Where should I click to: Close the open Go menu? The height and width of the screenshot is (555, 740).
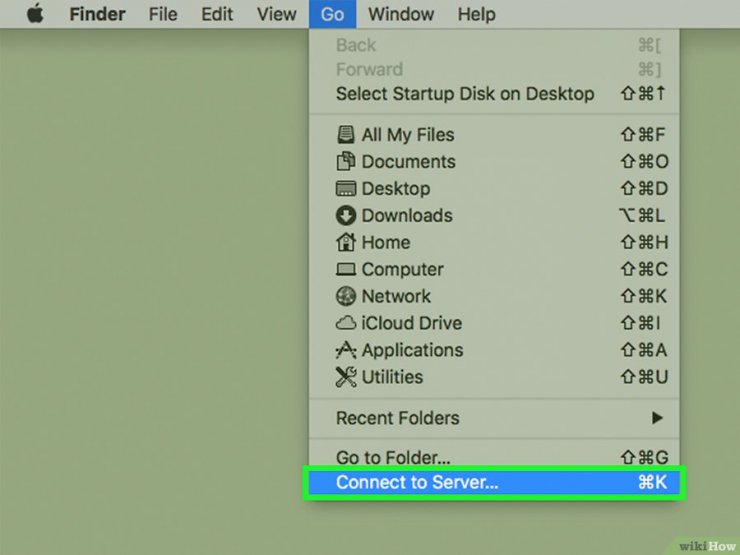332,14
